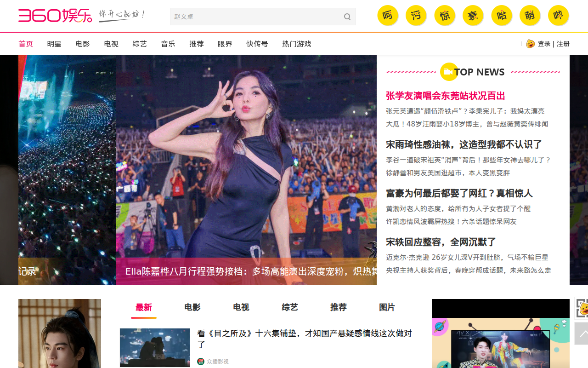The height and width of the screenshot is (368, 588).
Task: Click the back-to-top arrow button
Action: (x=581, y=333)
